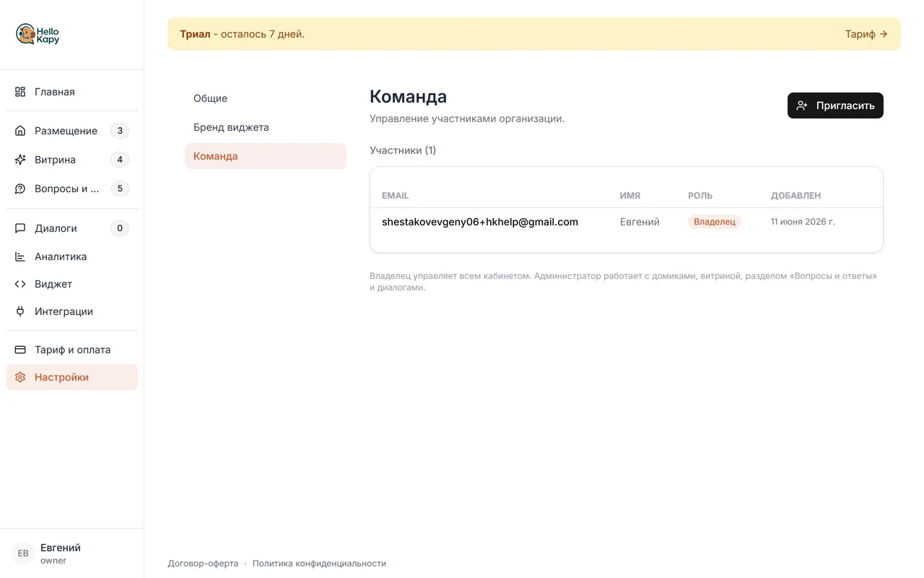Screen dimensions: 924x578
Task: Click the Размещение count badge 3
Action: 120,131
